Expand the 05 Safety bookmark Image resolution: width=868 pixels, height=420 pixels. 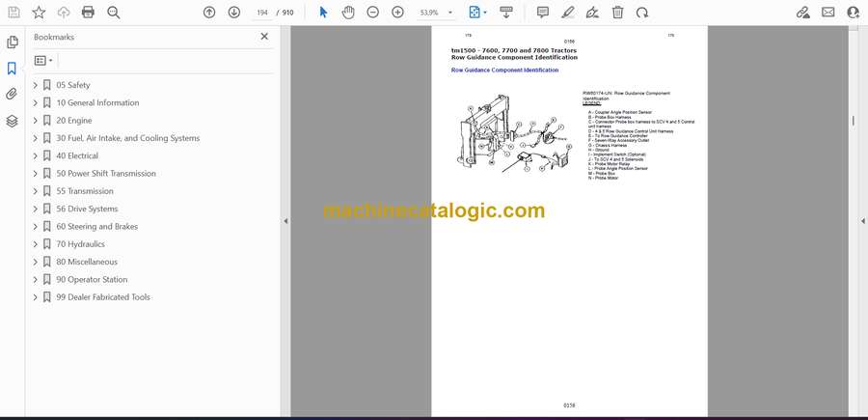[35, 85]
